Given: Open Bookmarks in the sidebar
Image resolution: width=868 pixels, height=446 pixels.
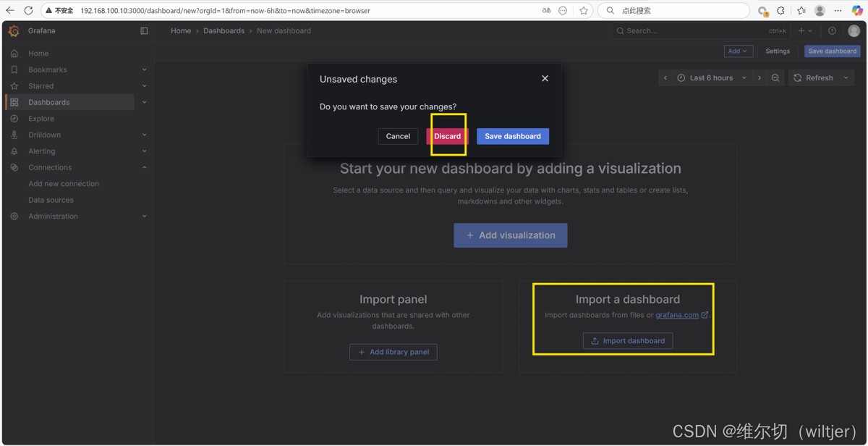Looking at the screenshot, I should [47, 70].
